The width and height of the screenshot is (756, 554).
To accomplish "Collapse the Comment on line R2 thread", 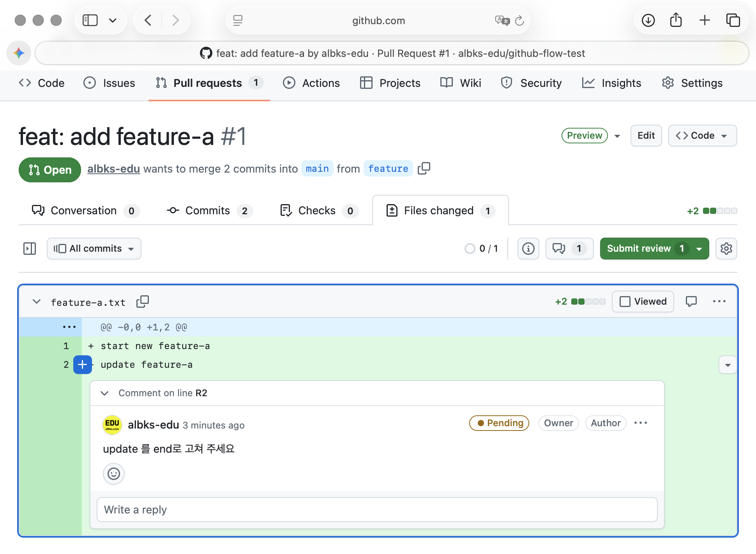I will [x=104, y=393].
